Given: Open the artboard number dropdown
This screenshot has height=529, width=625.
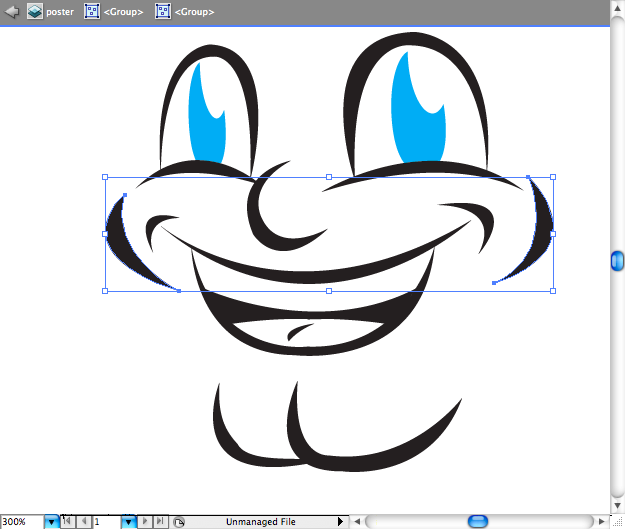Looking at the screenshot, I should tap(128, 522).
